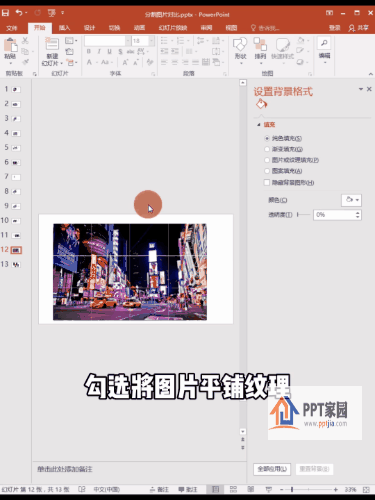Open the Insert ribbon tab

[64, 28]
